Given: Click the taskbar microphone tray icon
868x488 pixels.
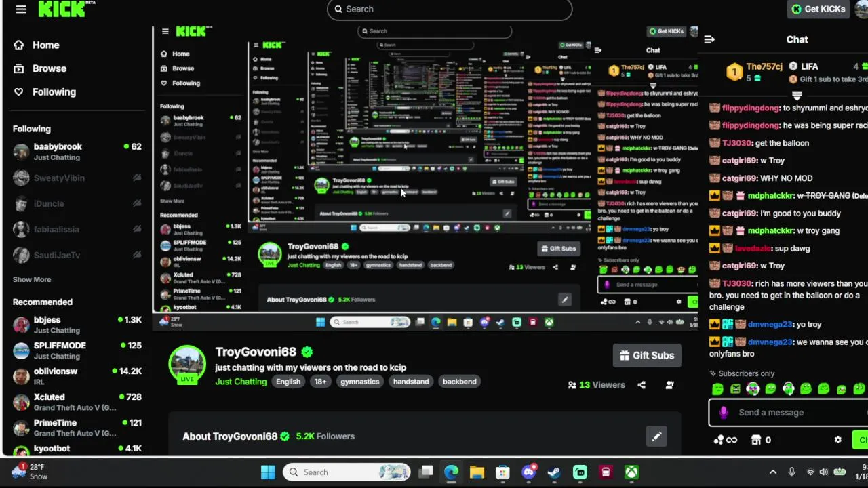Looking at the screenshot, I should pyautogui.click(x=791, y=472).
